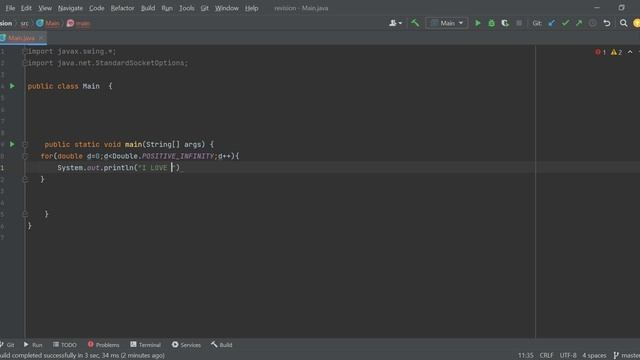Click the println call in the editor
640x360 pixels.
point(118,168)
